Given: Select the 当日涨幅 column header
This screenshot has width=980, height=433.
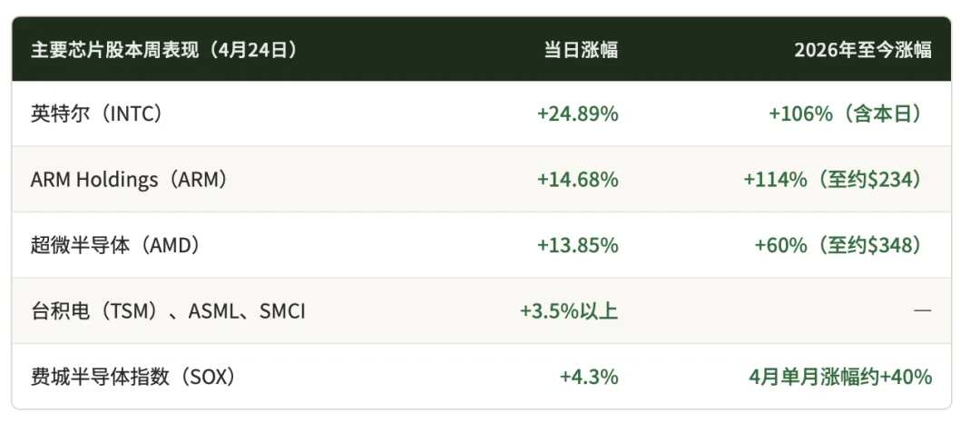Looking at the screenshot, I should (581, 49).
